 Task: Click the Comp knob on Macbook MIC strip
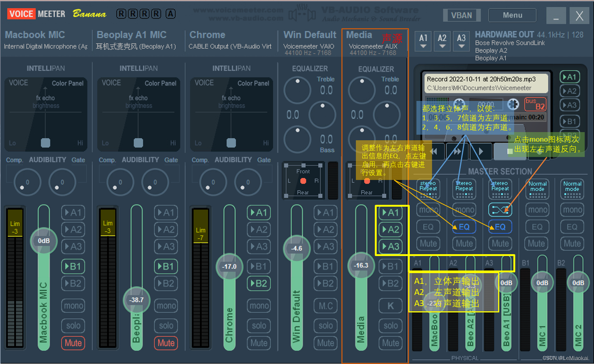pyautogui.click(x=27, y=182)
